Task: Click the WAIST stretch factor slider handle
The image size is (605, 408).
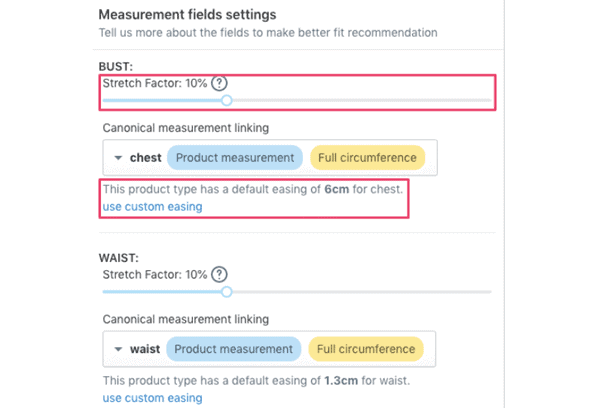Action: tap(227, 292)
